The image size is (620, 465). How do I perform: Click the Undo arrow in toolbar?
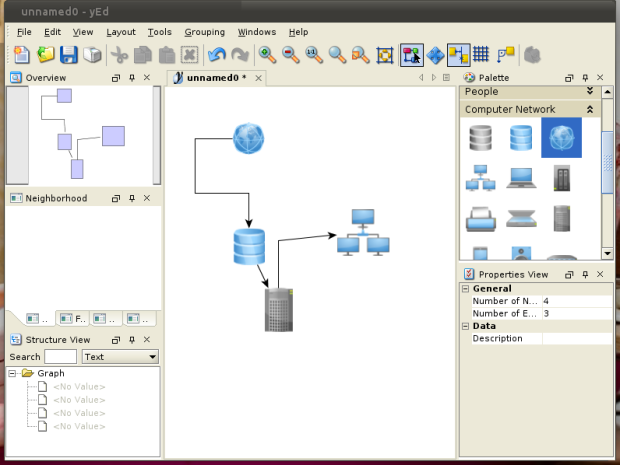[x=216, y=55]
